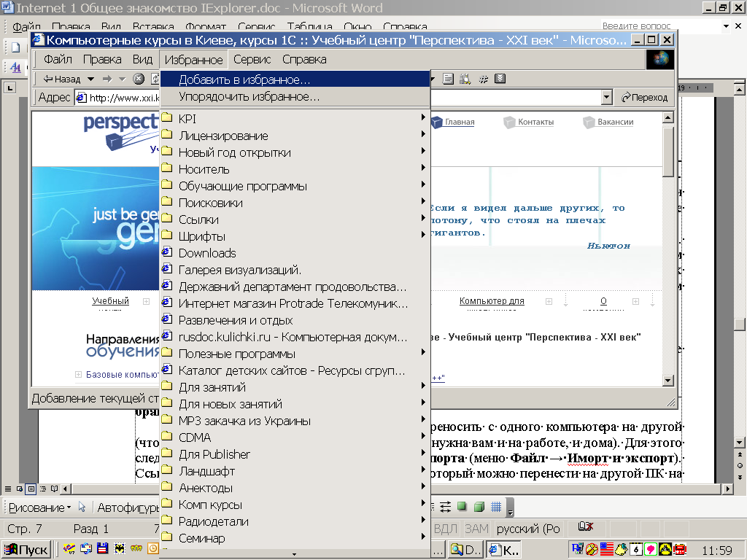The width and height of the screenshot is (747, 560).
Task: Open 'Развлечения и отдых' favorite
Action: tap(295, 320)
